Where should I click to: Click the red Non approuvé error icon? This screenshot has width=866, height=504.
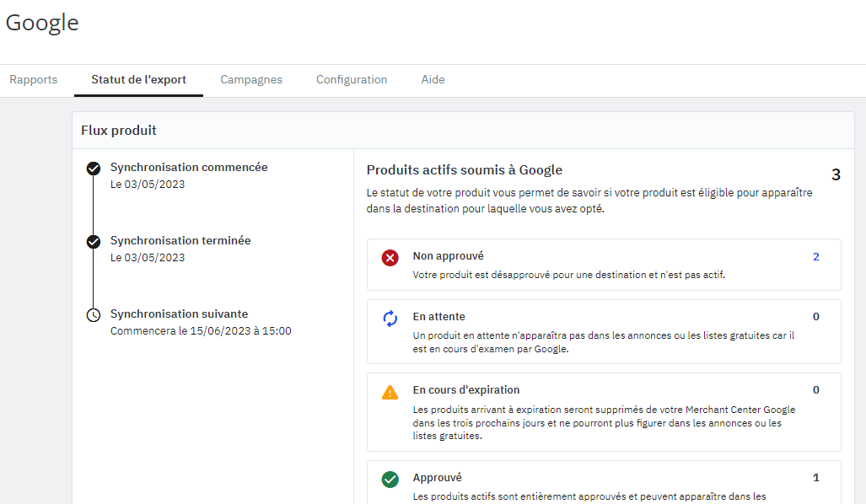point(390,258)
